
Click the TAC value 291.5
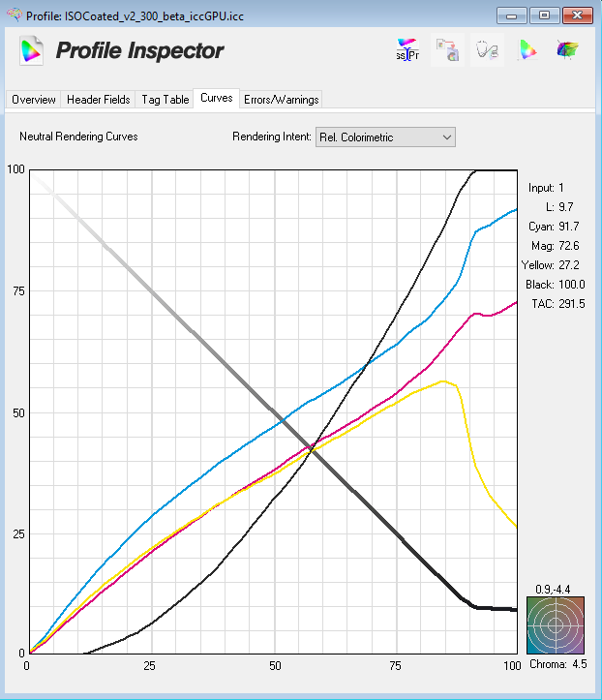point(571,304)
